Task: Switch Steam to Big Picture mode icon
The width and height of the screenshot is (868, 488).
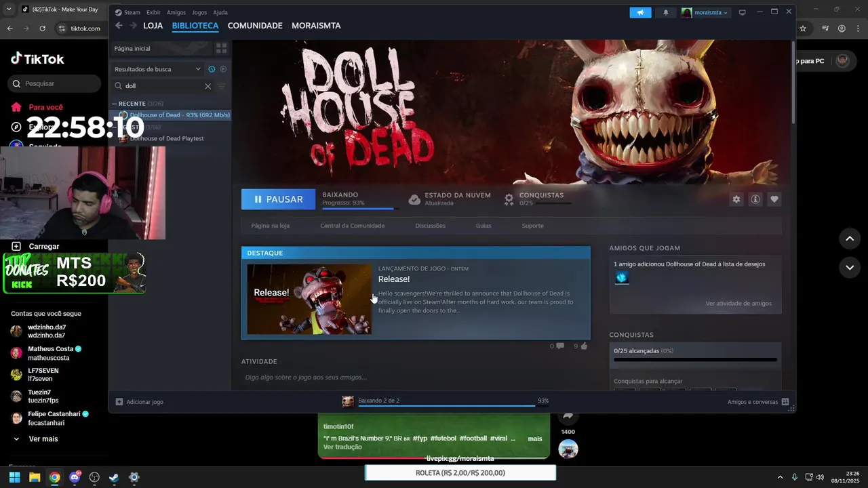Action: click(x=743, y=12)
